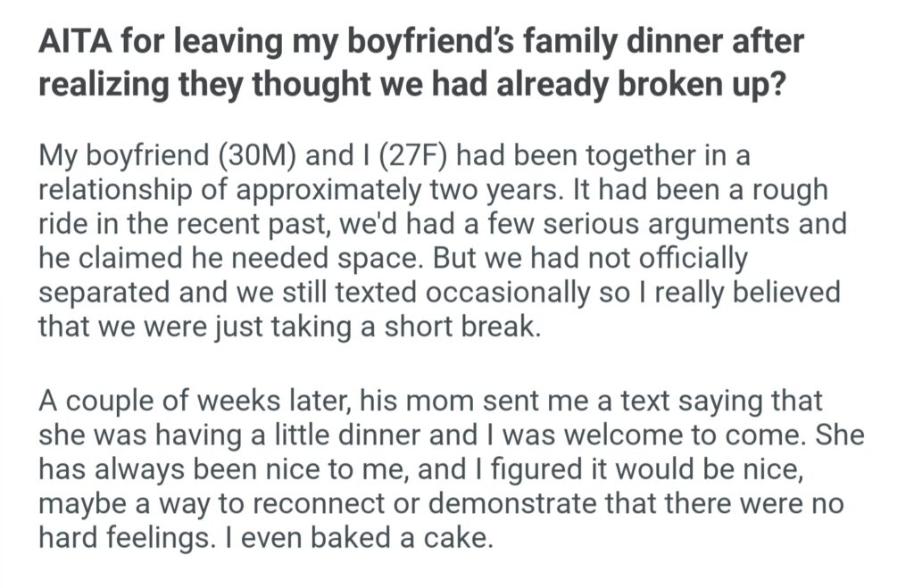
Task: Click the first paragraph about the two-year relationship
Action: 437,241
